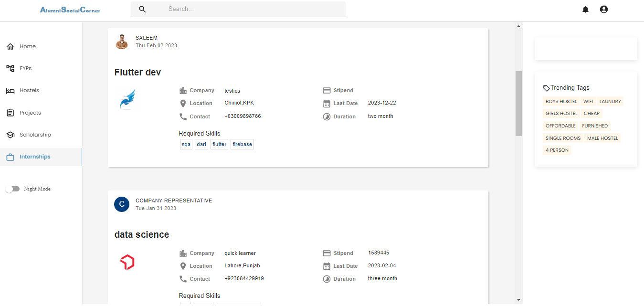Click the Projects clipboard icon in sidebar
The image size is (644, 306).
coord(10,113)
